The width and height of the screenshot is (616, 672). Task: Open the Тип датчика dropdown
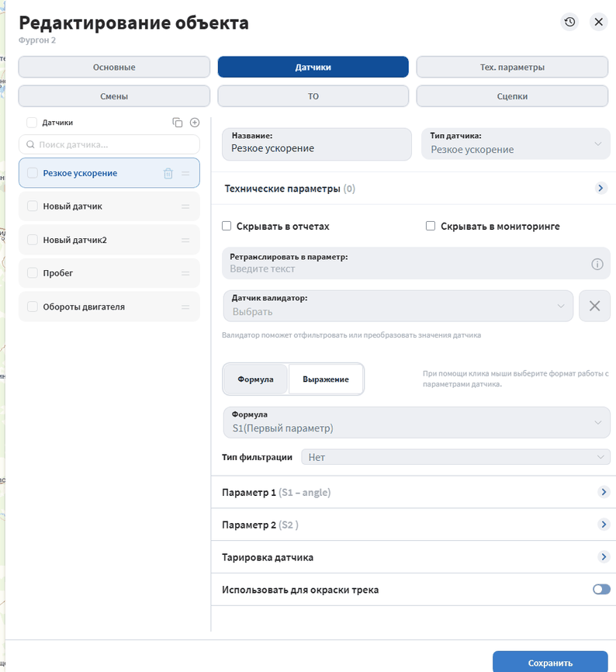point(516,144)
